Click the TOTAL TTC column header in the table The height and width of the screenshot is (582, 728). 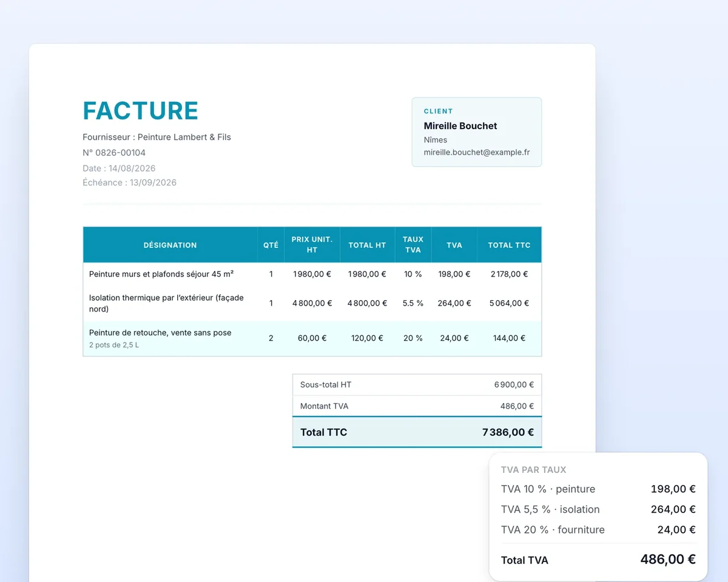[510, 245]
